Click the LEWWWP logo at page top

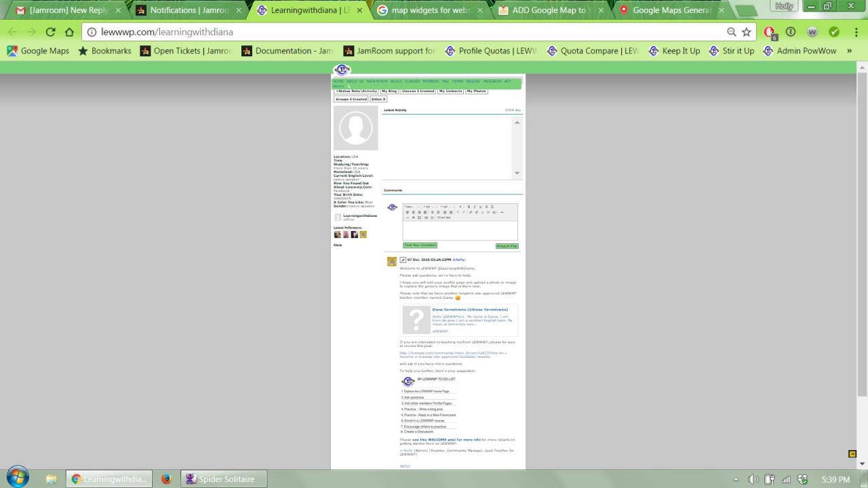pos(342,70)
